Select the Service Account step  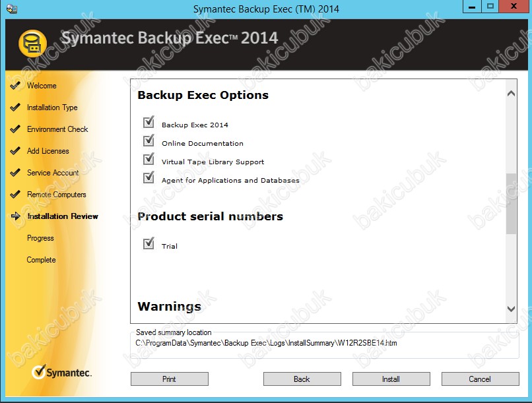coord(53,173)
